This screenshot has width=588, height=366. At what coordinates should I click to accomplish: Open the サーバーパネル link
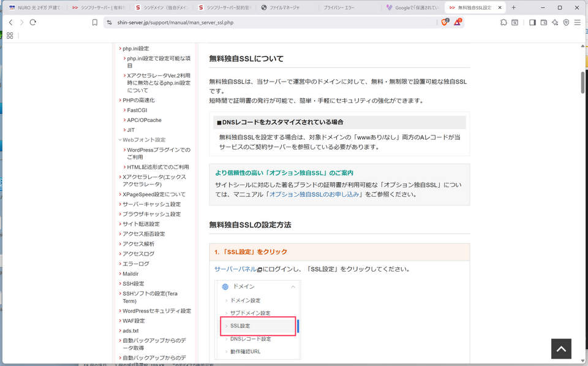coord(235,269)
